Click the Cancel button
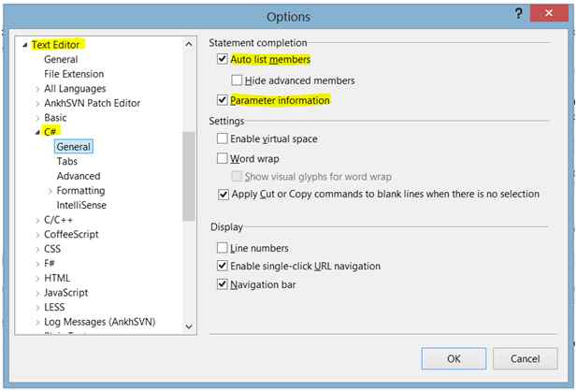 click(524, 357)
